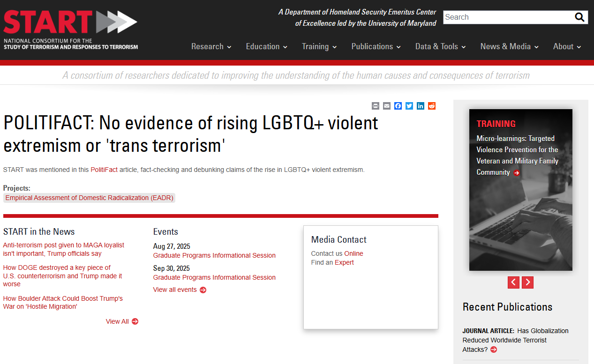Screen dimensions: 594x364
Task: Expand the Data & Tools menu
Action: 441,46
